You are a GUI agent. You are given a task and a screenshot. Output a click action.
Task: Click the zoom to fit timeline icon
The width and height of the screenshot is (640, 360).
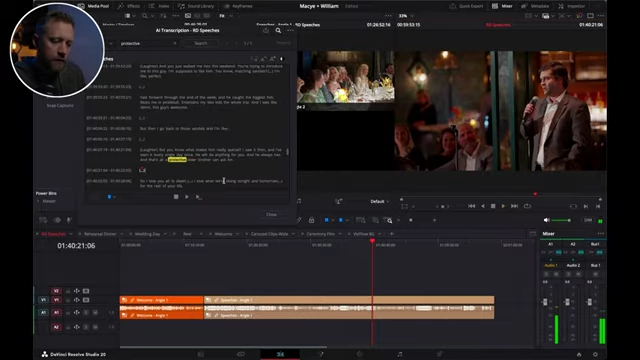click(x=361, y=220)
